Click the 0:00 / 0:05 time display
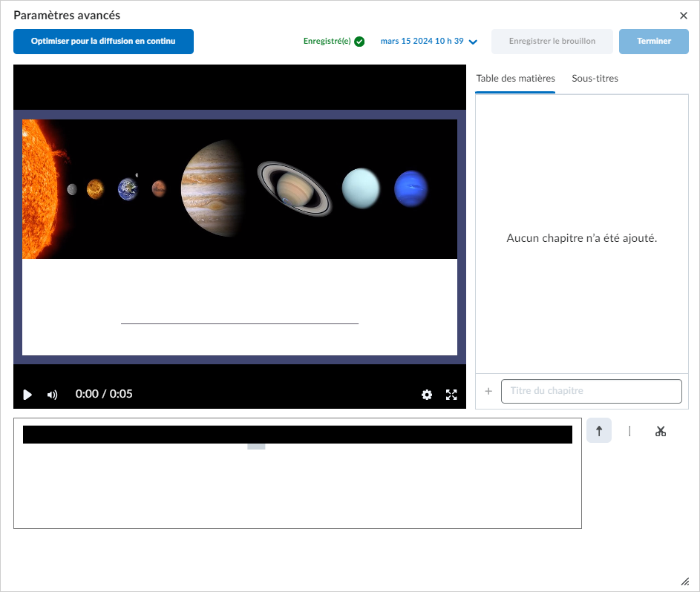700x592 pixels. click(x=104, y=394)
